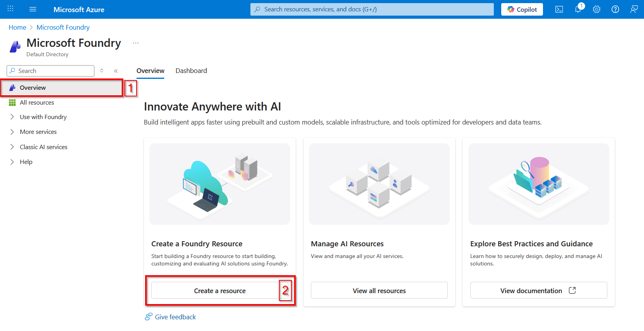Open the ellipsis menu beside Microsoft Foundry title
This screenshot has height=331, width=644.
pyautogui.click(x=136, y=43)
